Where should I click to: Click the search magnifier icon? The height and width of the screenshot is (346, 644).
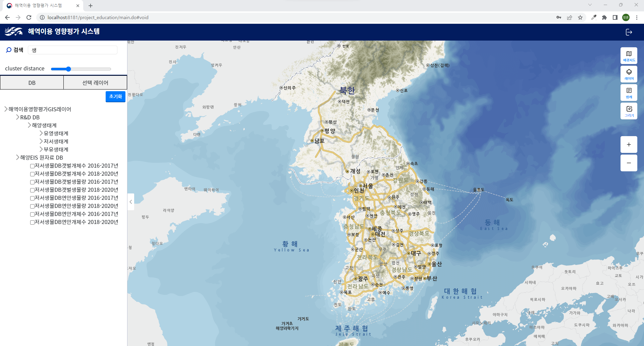pyautogui.click(x=9, y=50)
